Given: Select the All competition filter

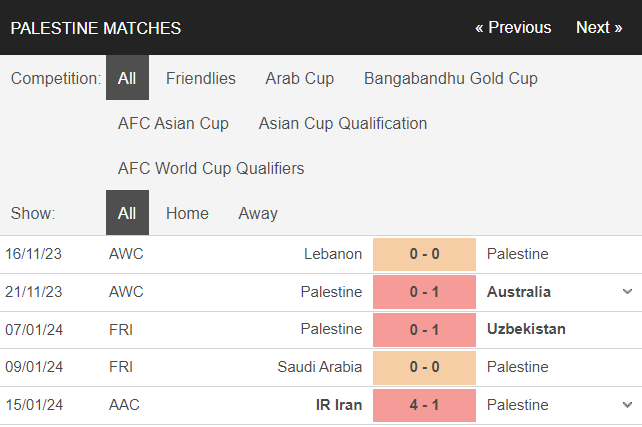Looking at the screenshot, I should [x=127, y=78].
